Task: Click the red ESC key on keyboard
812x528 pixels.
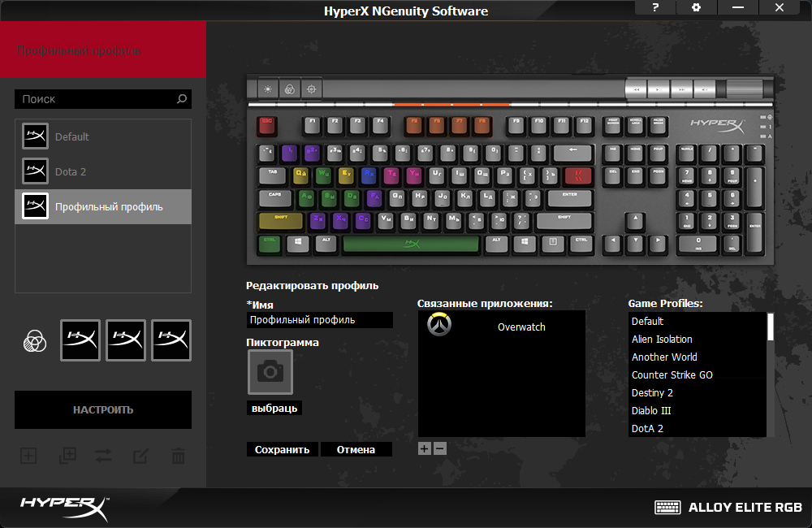Action: (x=267, y=125)
